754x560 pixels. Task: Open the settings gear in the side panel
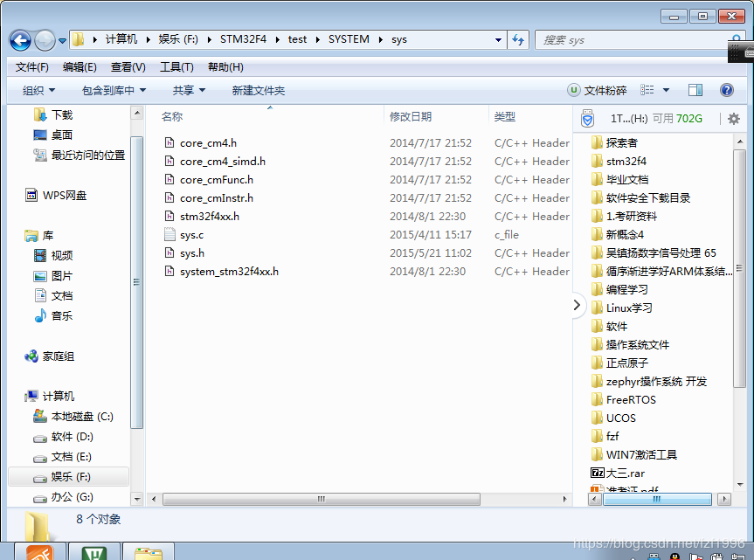click(x=733, y=118)
